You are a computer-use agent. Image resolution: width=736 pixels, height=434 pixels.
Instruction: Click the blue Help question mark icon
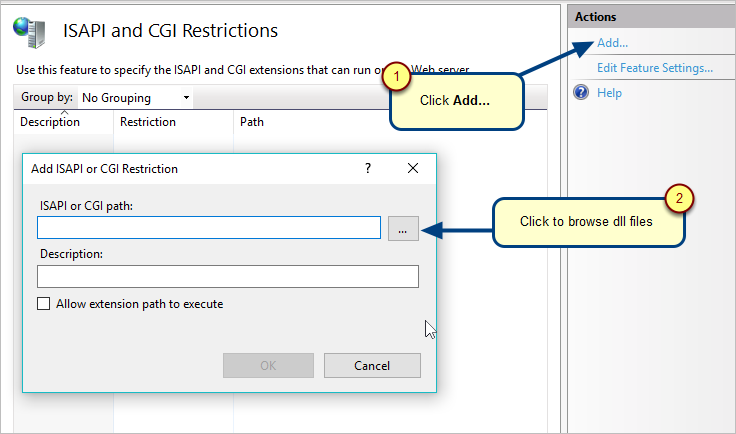581,92
